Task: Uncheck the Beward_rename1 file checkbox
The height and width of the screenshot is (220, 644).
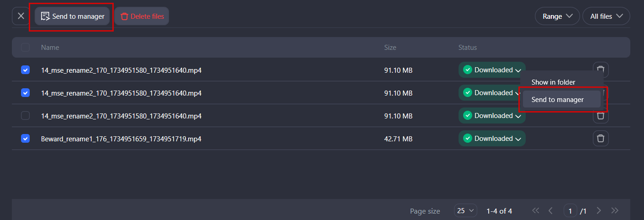Action: tap(26, 139)
